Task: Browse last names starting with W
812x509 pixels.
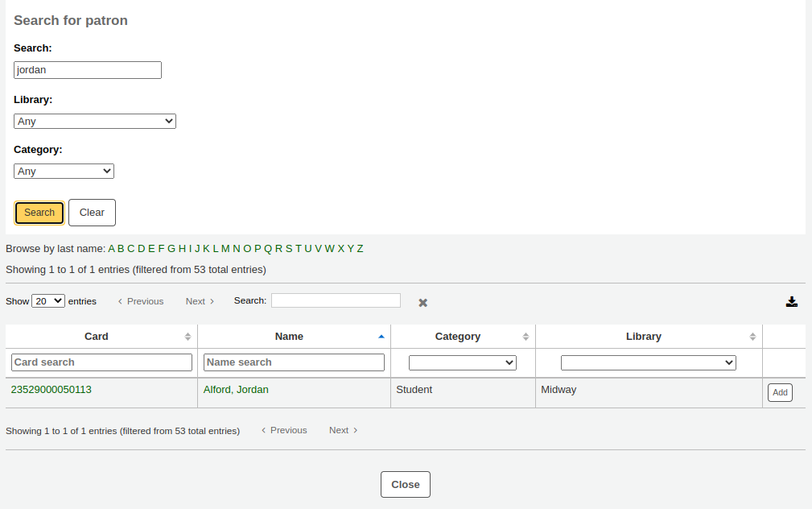Action: tap(329, 249)
